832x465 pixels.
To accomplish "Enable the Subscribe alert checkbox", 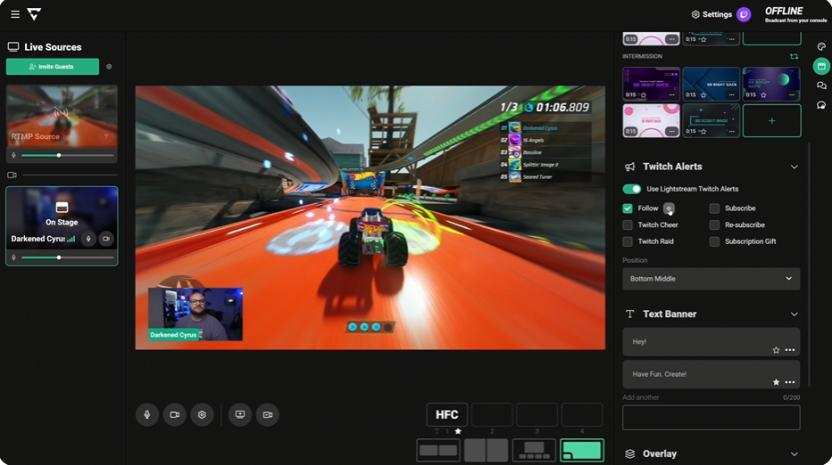I will (715, 209).
